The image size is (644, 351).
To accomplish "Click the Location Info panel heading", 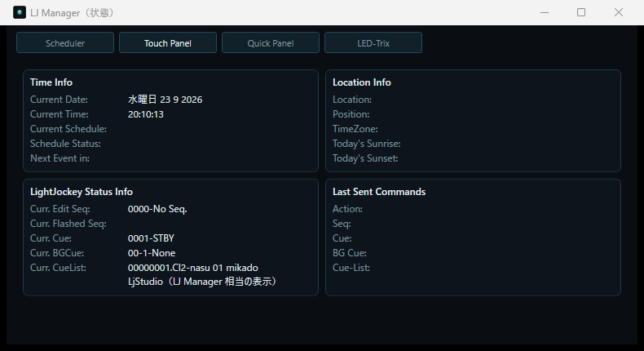I will pyautogui.click(x=361, y=82).
